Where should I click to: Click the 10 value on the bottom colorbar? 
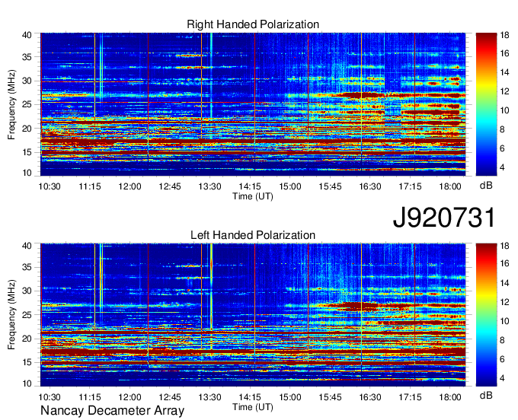pyautogui.click(x=504, y=321)
